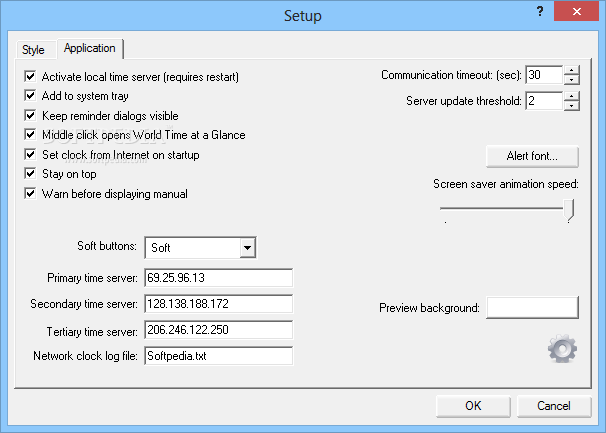Click the help question mark in title bar
The height and width of the screenshot is (433, 606).
click(540, 12)
